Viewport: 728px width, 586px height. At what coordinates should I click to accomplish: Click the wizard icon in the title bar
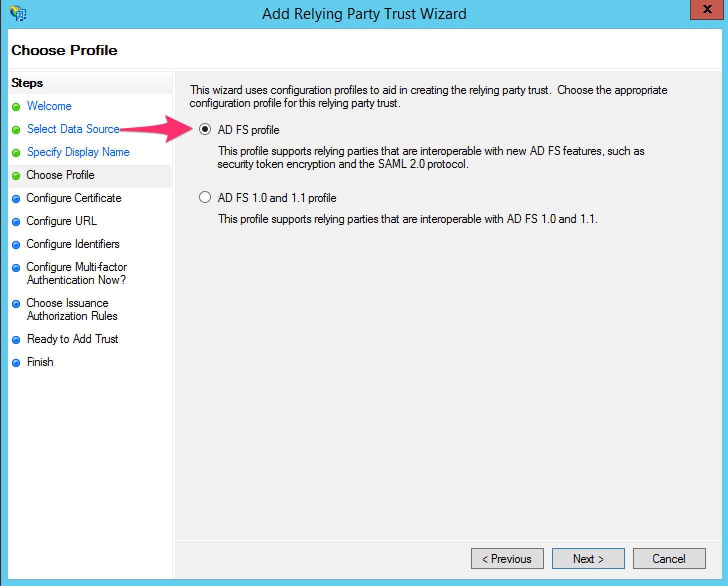tap(18, 12)
